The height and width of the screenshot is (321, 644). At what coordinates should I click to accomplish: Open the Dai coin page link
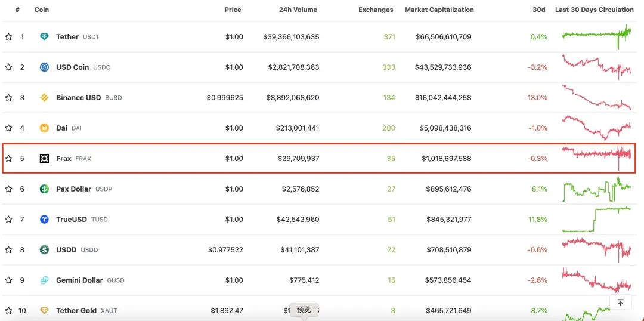(x=61, y=128)
